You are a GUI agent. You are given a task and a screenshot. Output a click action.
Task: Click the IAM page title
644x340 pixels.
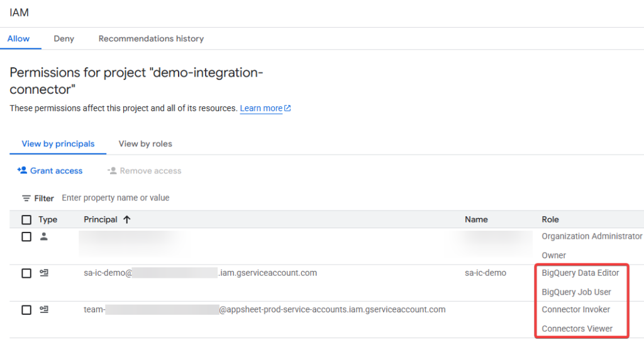19,13
